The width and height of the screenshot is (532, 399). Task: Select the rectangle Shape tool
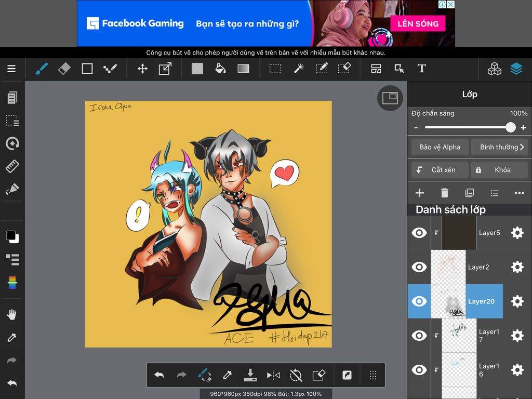[x=87, y=69]
